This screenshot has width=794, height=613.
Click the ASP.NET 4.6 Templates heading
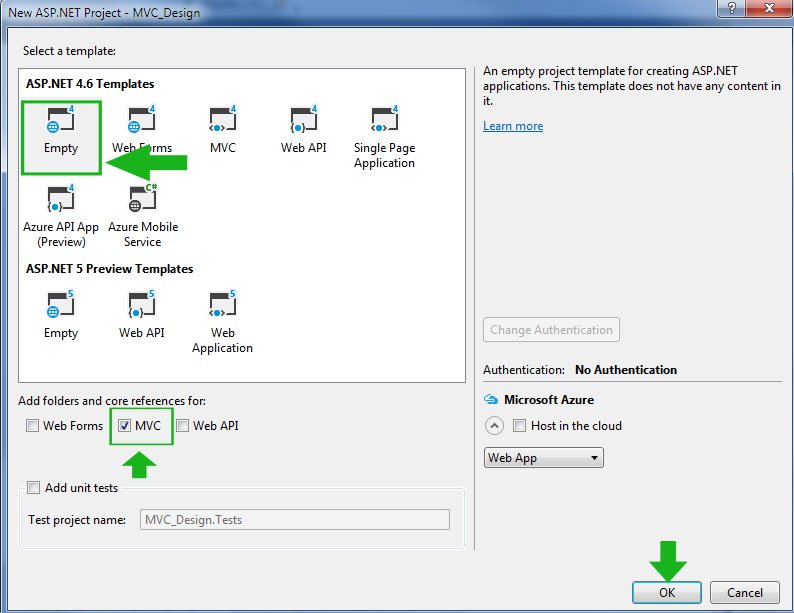[x=90, y=84]
